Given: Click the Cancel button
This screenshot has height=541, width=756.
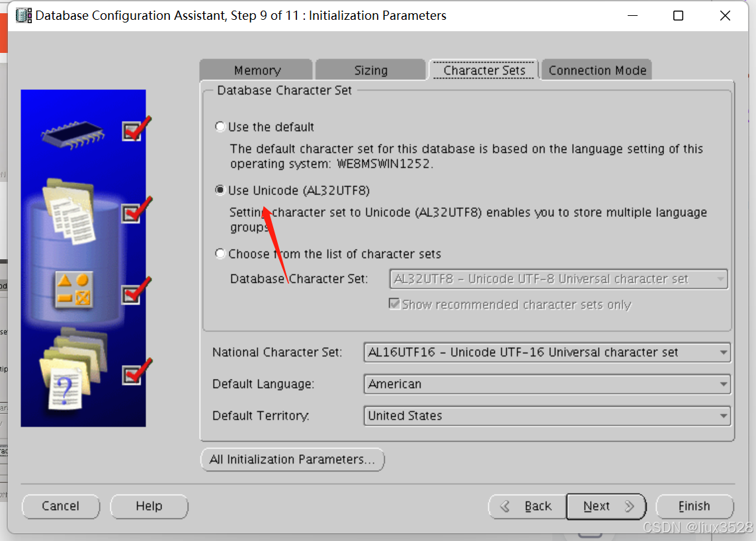Looking at the screenshot, I should point(61,506).
